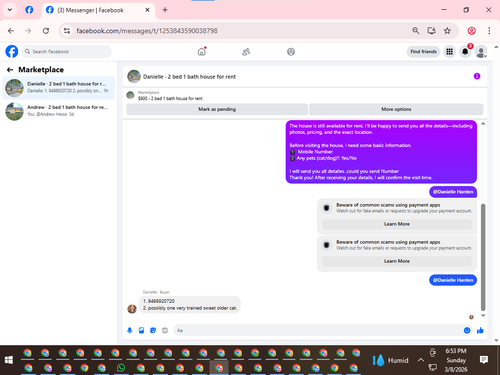Click the Aa message input field

tap(317, 330)
